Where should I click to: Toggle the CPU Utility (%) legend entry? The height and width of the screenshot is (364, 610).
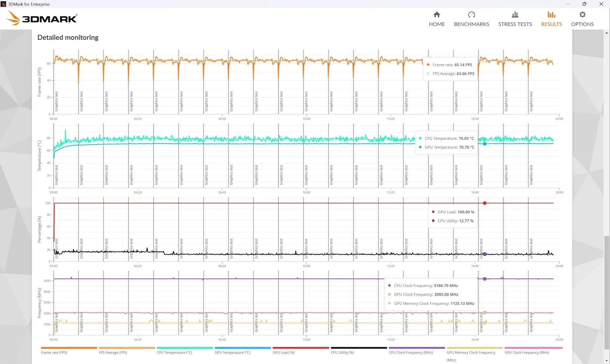342,352
